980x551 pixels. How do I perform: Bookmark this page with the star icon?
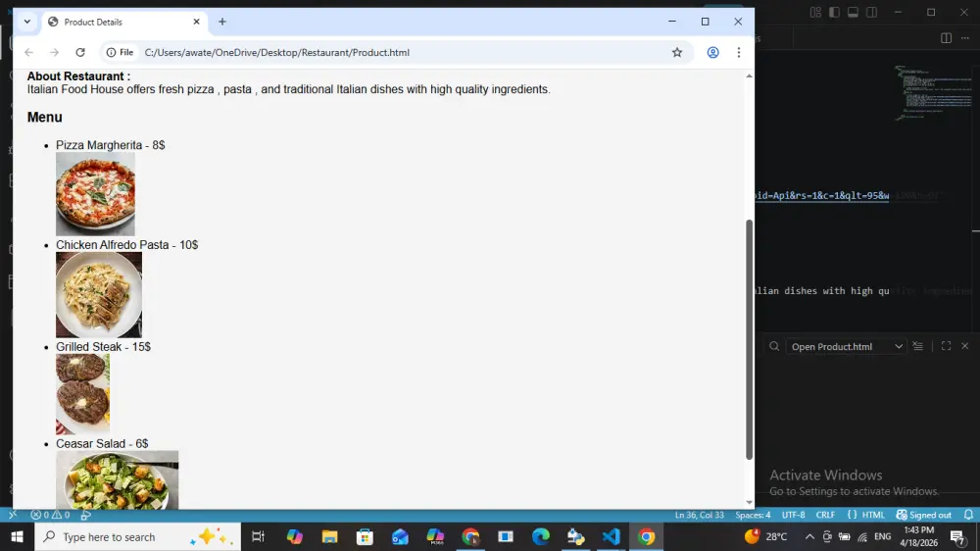click(677, 53)
